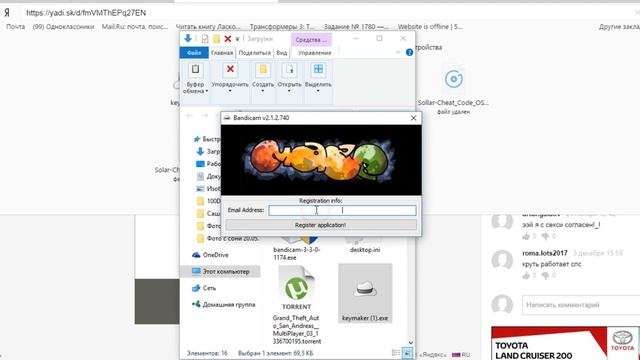Dislike the 'я с секси согласен' comment
Screen dimensions: 640x360
tap(545, 236)
